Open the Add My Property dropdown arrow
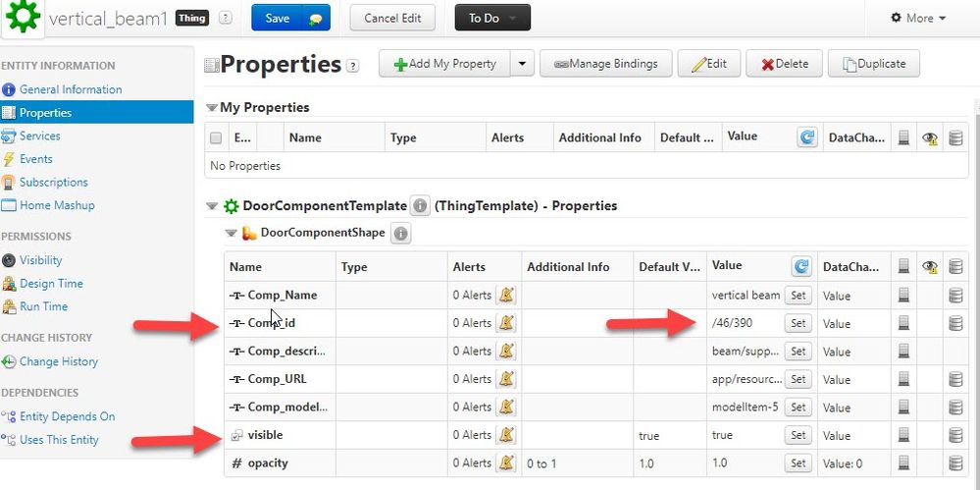This screenshot has height=490, width=980. (x=522, y=63)
